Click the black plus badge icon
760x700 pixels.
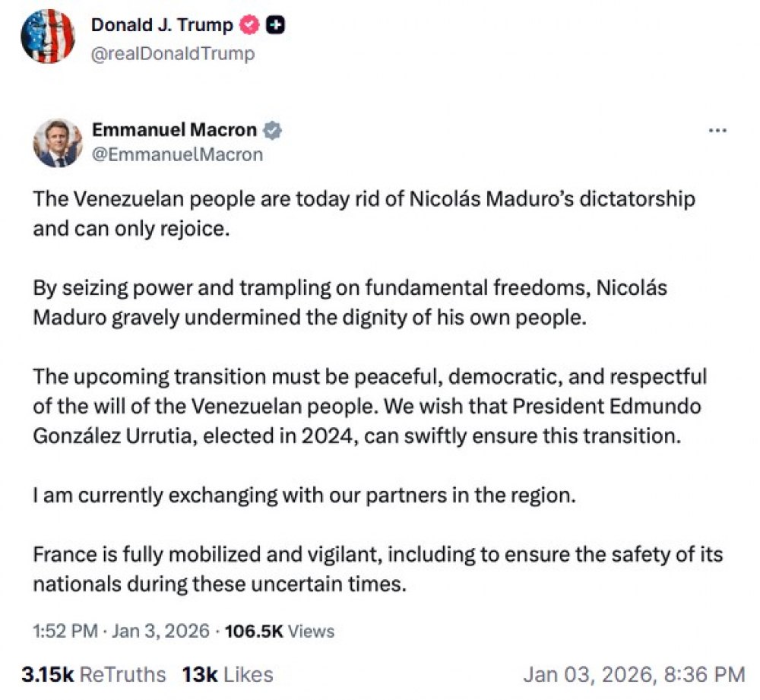tap(277, 25)
